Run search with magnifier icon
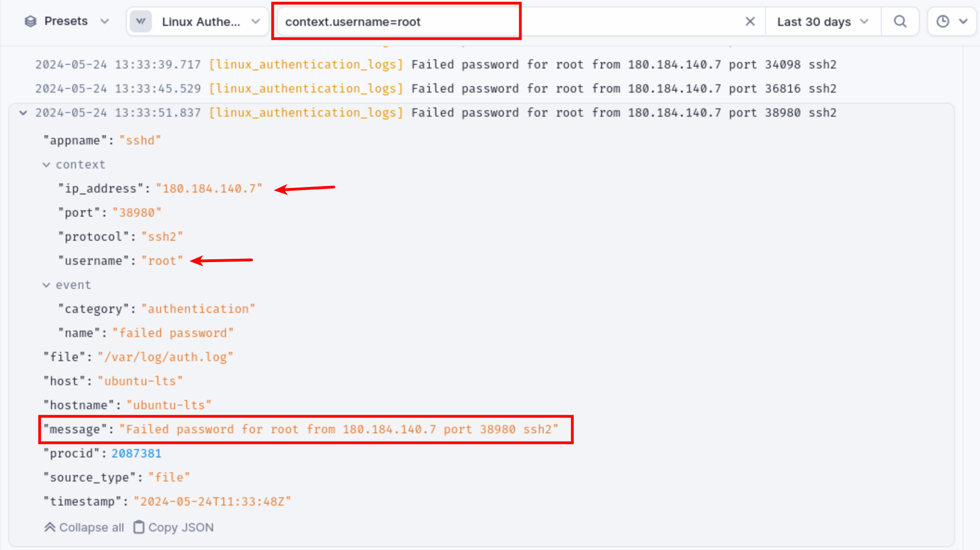Screen dimensions: 980x550 900,21
